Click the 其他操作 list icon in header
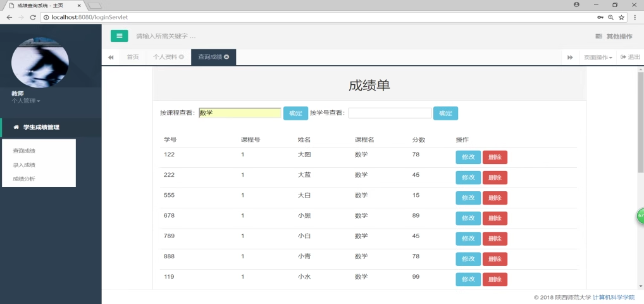Screen dimensions: 644x304 coord(598,37)
